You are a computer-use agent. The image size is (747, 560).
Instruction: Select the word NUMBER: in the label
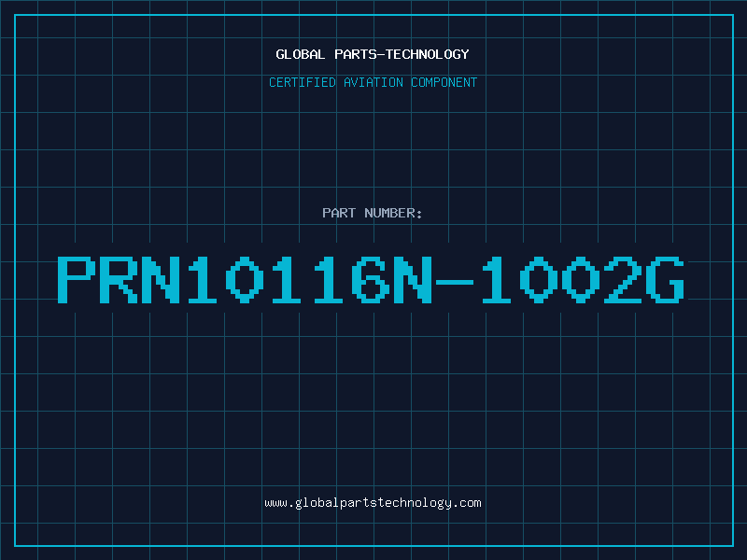[x=392, y=213]
